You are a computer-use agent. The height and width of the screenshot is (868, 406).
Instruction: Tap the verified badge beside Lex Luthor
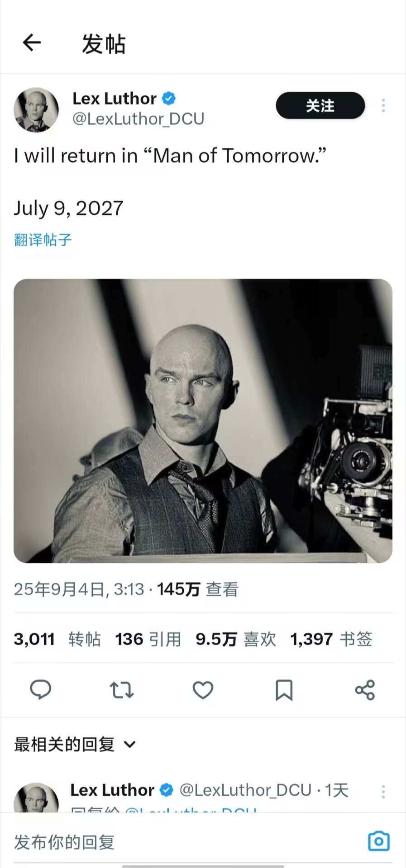pos(169,98)
